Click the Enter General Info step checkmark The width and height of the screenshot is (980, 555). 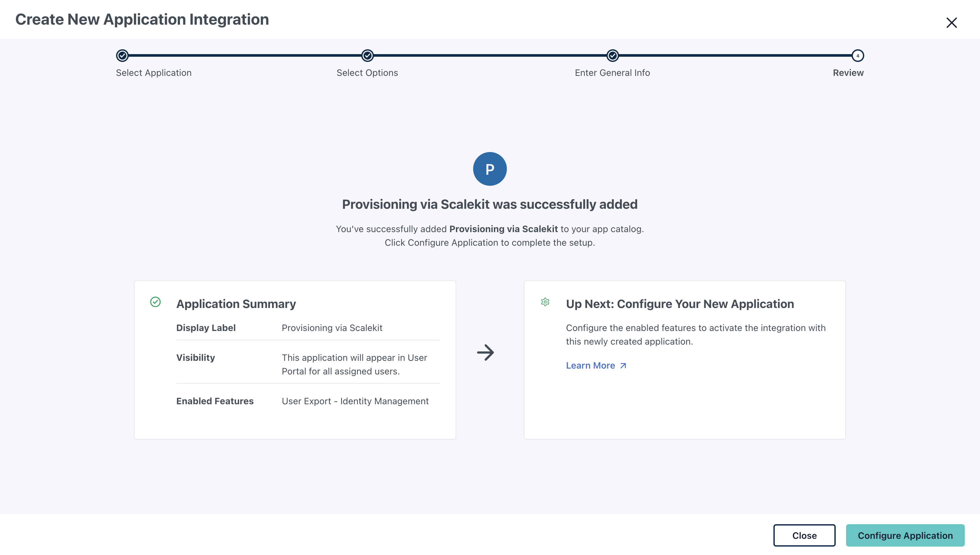pyautogui.click(x=612, y=56)
